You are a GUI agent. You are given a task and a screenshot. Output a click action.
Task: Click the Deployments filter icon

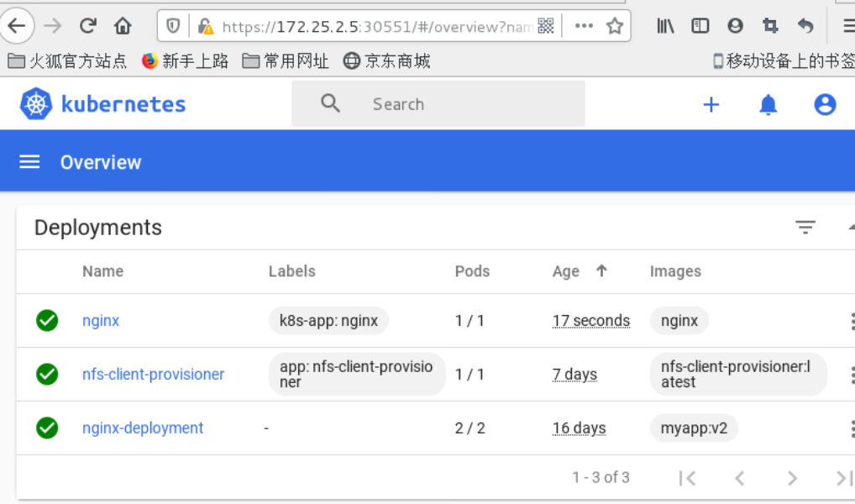tap(805, 228)
